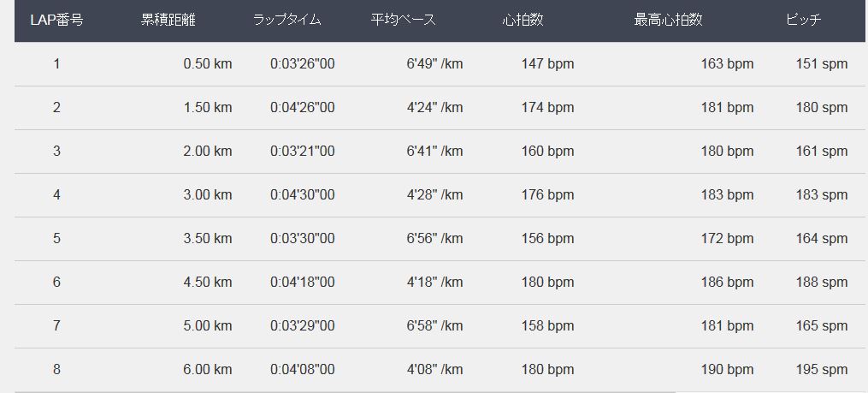The height and width of the screenshot is (393, 868).
Task: Click the 6.00 km distance cell
Action: 208,370
